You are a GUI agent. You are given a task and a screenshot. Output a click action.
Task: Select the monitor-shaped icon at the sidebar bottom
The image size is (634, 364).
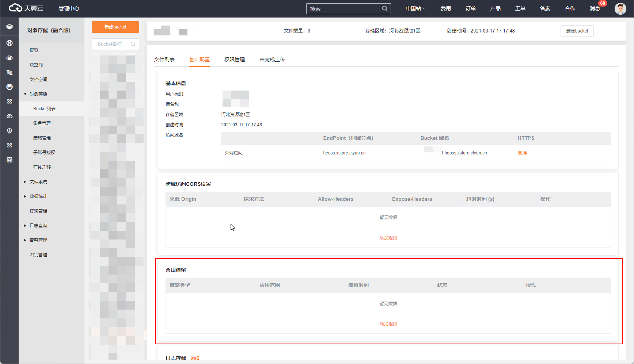point(10,160)
